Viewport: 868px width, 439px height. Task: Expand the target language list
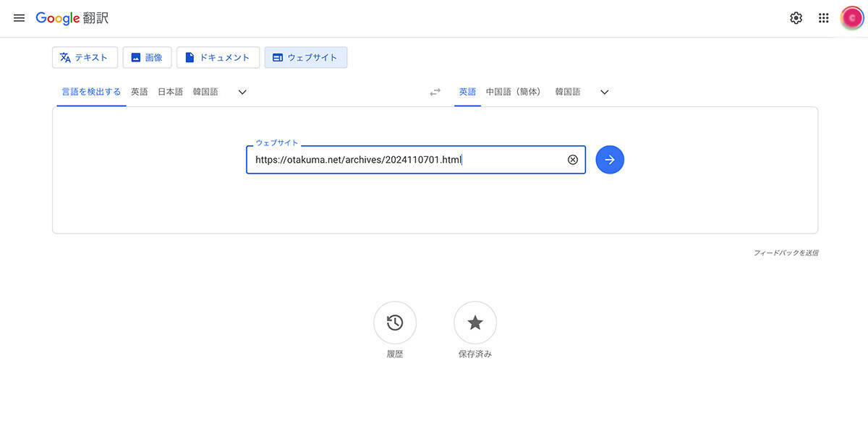[605, 92]
